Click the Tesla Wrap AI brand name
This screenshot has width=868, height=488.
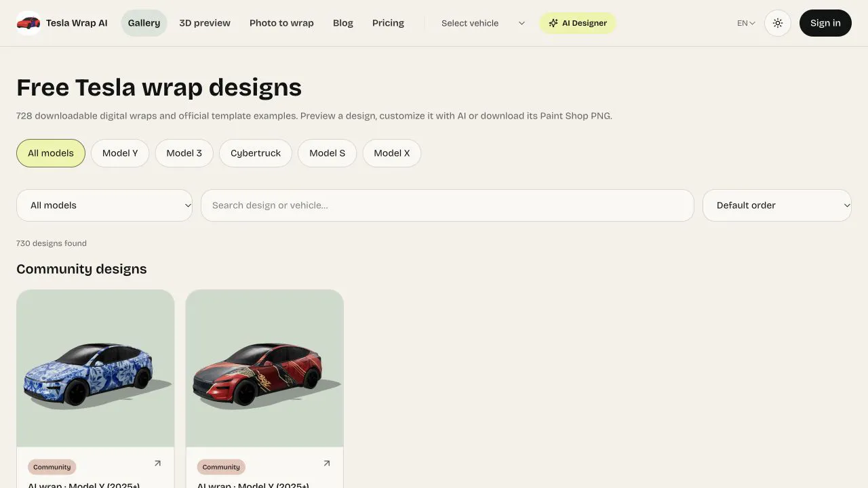click(x=77, y=23)
